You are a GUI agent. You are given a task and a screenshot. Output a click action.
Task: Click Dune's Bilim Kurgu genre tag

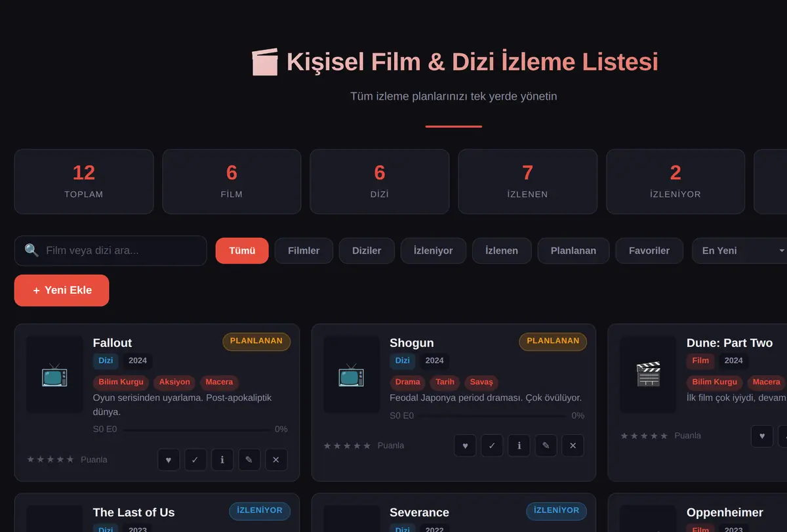(715, 382)
